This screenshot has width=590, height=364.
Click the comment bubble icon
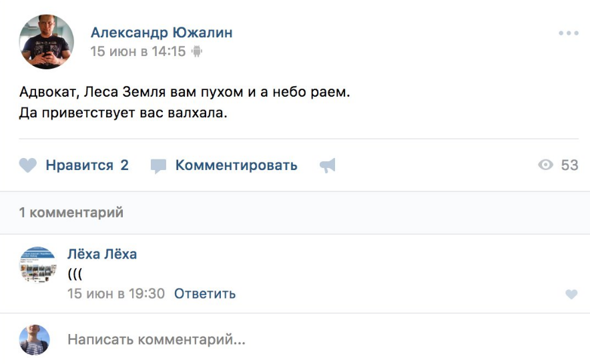[158, 166]
